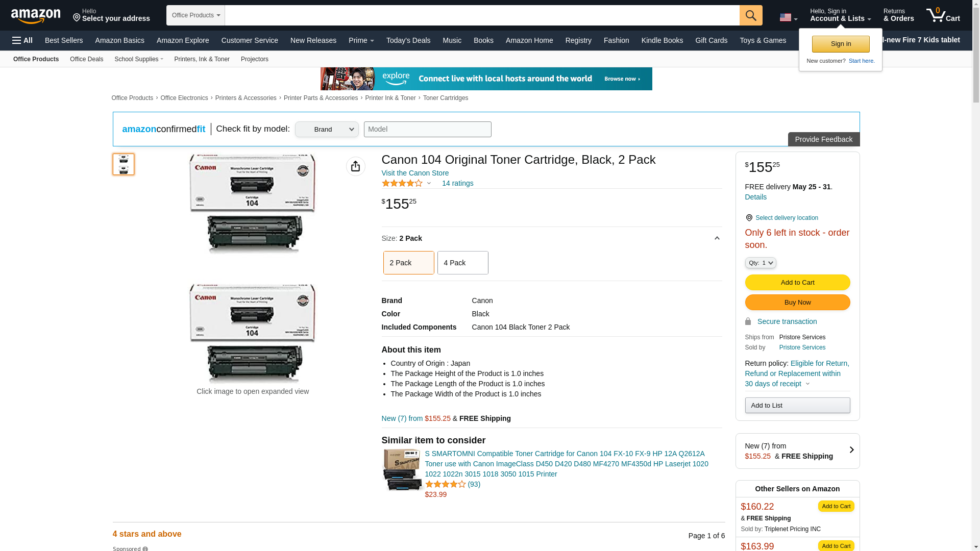Click the star rating graphic
980x551 pixels.
coord(402,183)
